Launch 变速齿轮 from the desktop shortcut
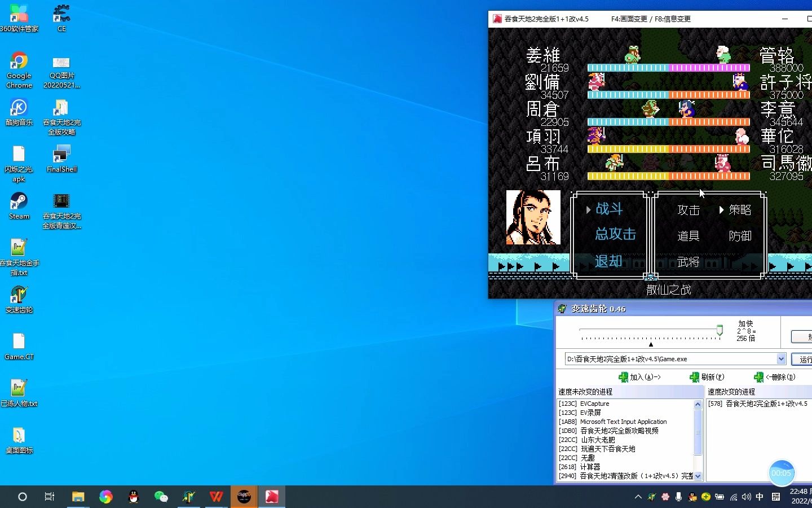812x508 pixels. coord(19,299)
